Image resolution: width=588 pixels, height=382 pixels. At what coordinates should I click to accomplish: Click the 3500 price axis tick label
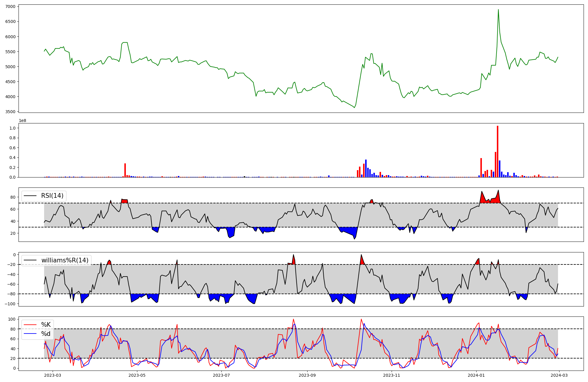click(11, 112)
